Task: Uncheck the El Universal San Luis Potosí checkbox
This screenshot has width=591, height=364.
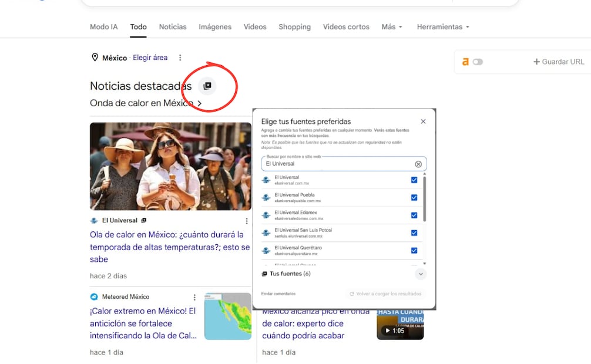Action: pos(414,233)
